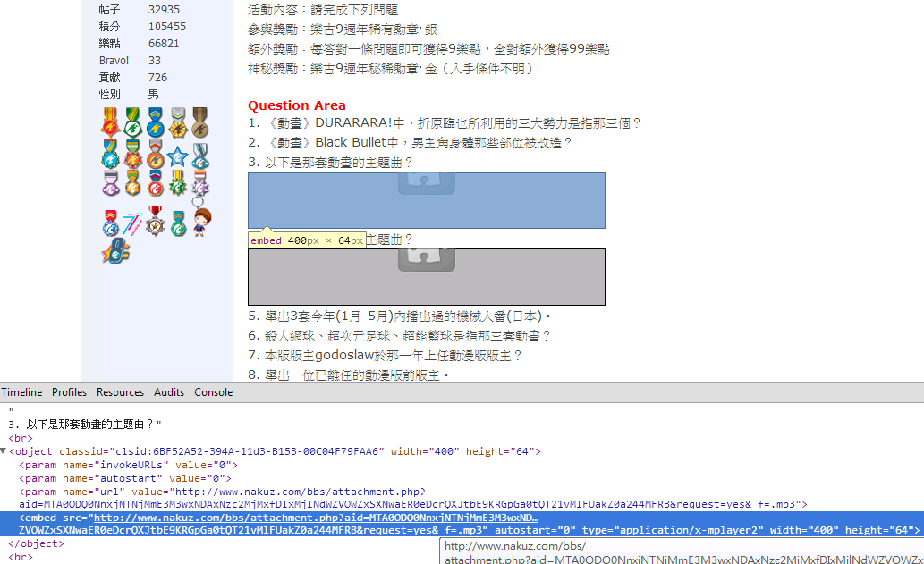Open the Resources tab in DevTools
This screenshot has height=564, width=924.
click(x=120, y=392)
